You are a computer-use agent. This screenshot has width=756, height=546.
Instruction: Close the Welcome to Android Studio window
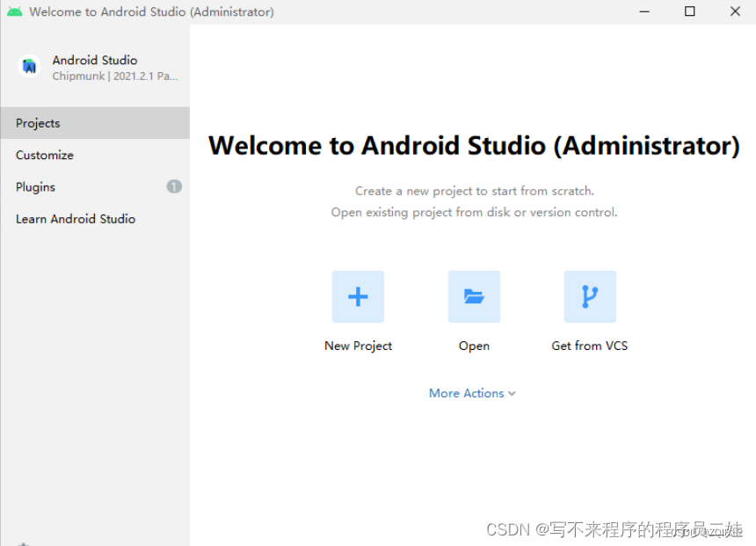[x=735, y=11]
